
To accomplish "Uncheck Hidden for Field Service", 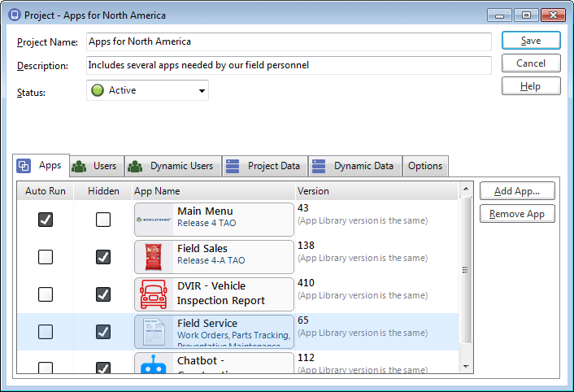I will coord(103,332).
